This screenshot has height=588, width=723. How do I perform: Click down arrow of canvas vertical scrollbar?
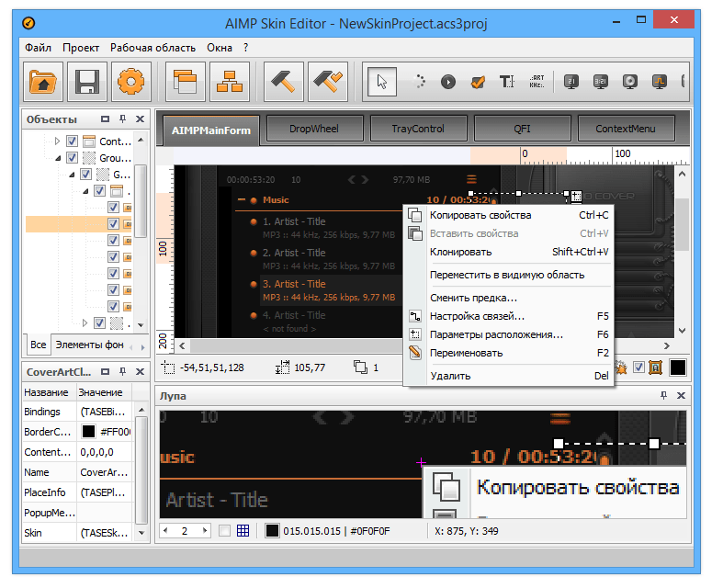point(682,330)
